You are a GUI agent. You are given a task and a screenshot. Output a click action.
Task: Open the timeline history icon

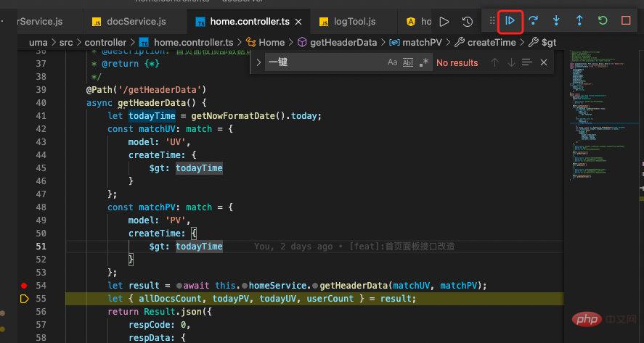[x=468, y=22]
